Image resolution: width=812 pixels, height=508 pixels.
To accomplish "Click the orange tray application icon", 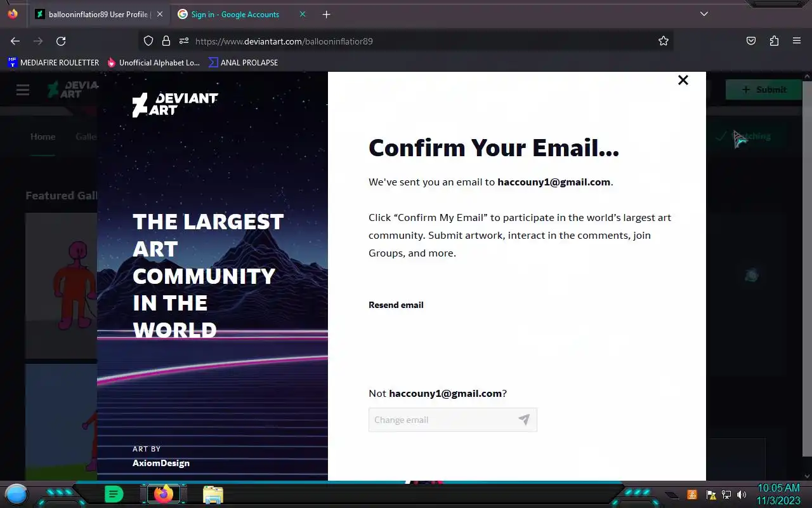I will tap(692, 495).
